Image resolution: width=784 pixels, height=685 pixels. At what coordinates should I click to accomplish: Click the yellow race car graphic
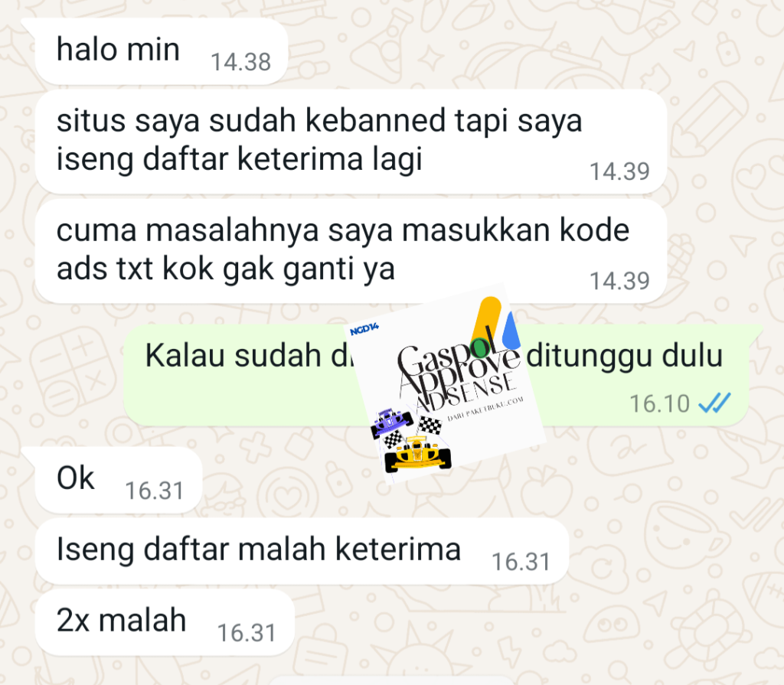point(417,454)
